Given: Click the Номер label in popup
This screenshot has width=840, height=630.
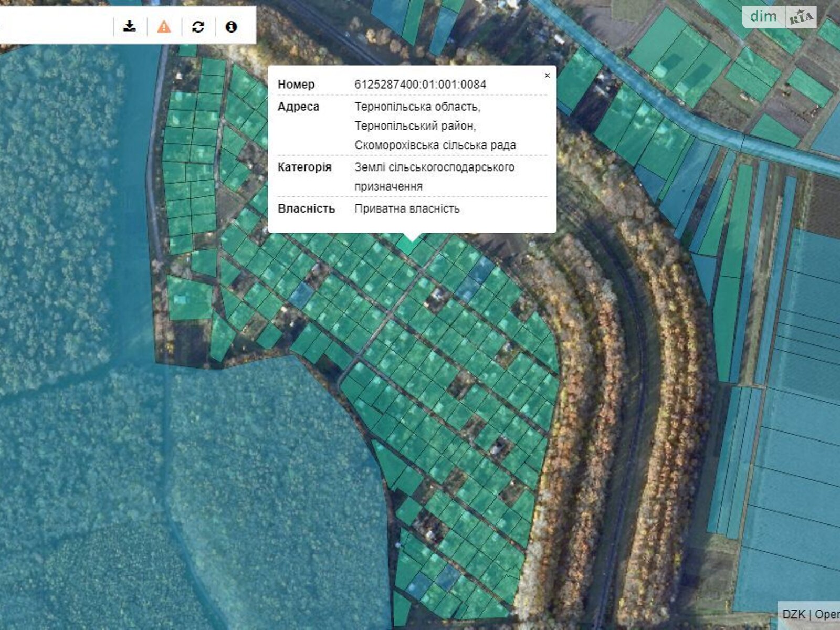Looking at the screenshot, I should pyautogui.click(x=296, y=85).
